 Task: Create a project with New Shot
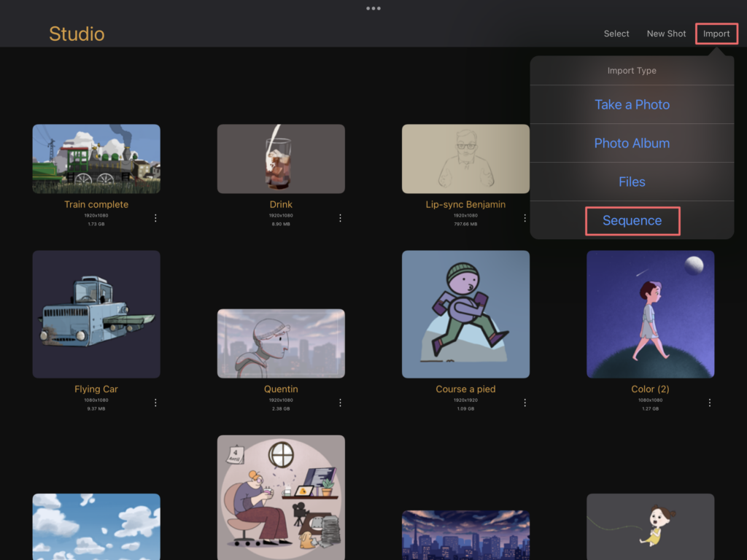tap(666, 34)
